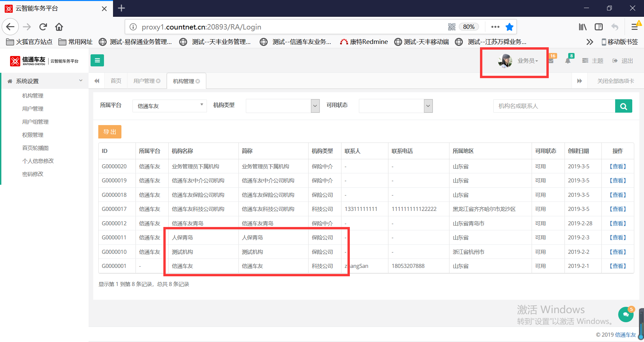Open the notification bell icon
Screen dimensions: 644x342
pos(568,61)
